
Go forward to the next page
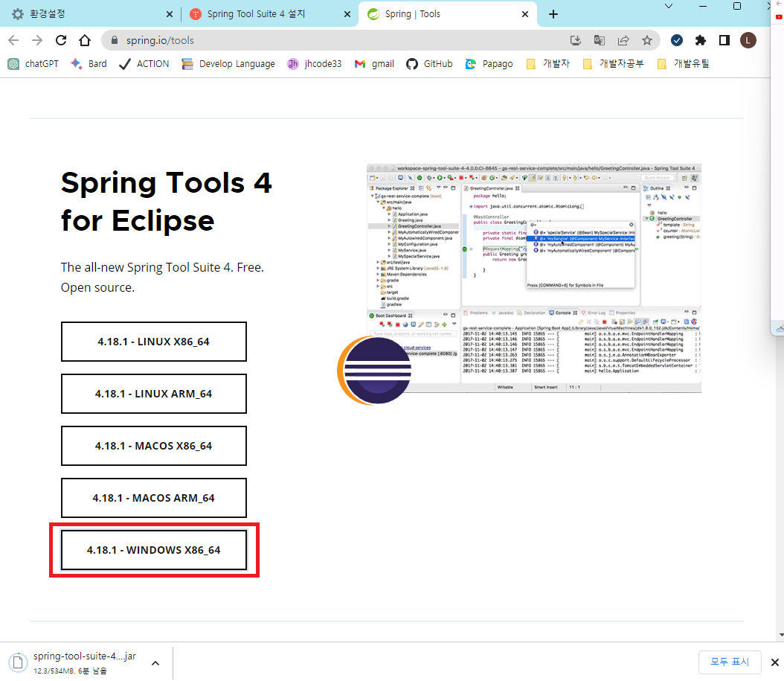[37, 40]
